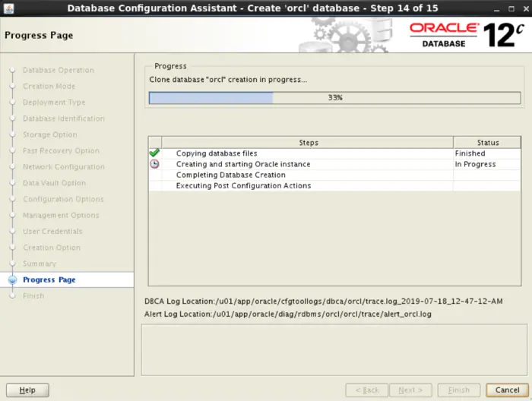Cancel the database creation
This screenshot has width=532, height=401.
[x=507, y=390]
